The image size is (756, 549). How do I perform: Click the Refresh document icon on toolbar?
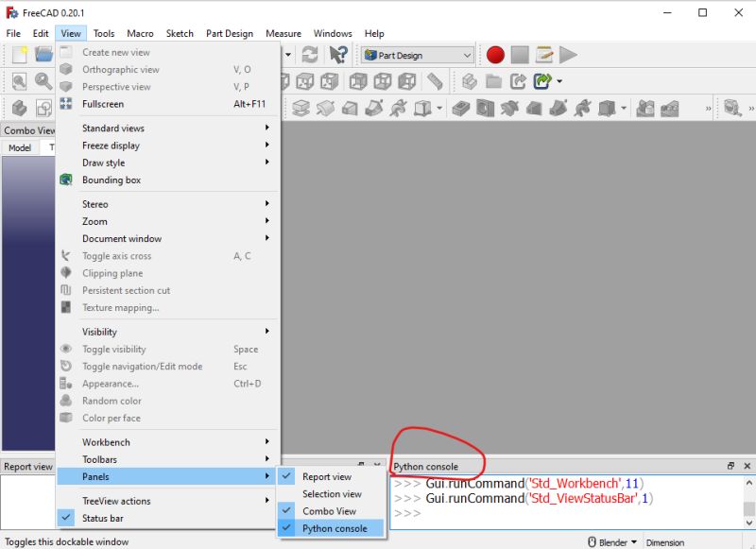(x=310, y=54)
